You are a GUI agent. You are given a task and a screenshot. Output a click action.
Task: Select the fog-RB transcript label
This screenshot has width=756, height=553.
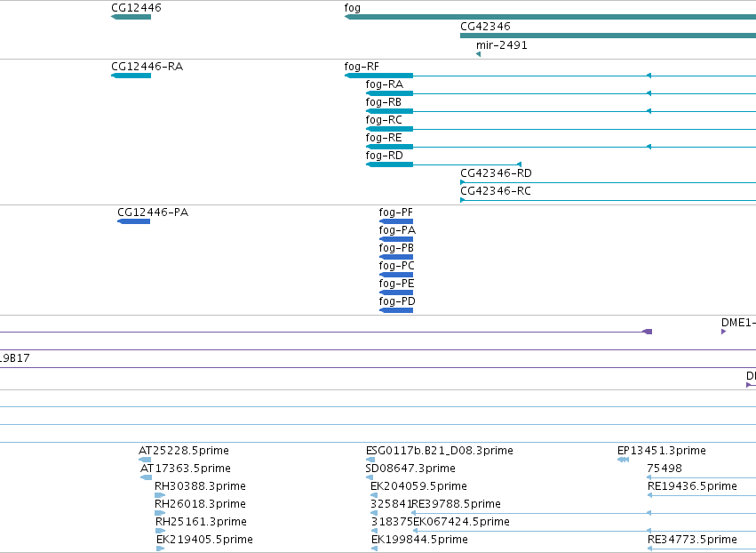tap(383, 102)
